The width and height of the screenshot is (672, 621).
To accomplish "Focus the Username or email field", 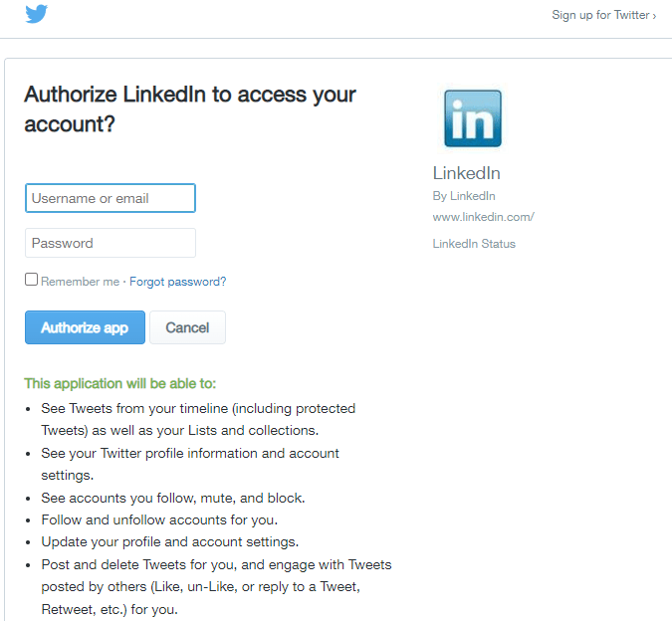I will pos(111,198).
